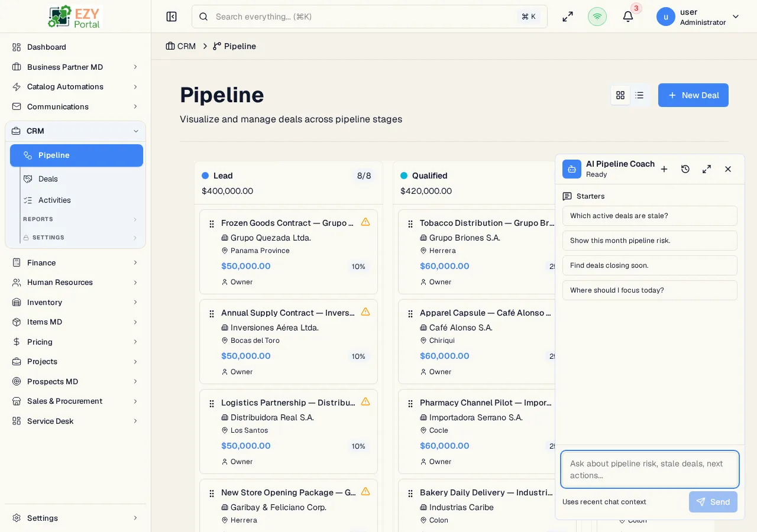The width and height of the screenshot is (757, 532).
Task: Open user account dropdown chevron
Action: tap(736, 17)
